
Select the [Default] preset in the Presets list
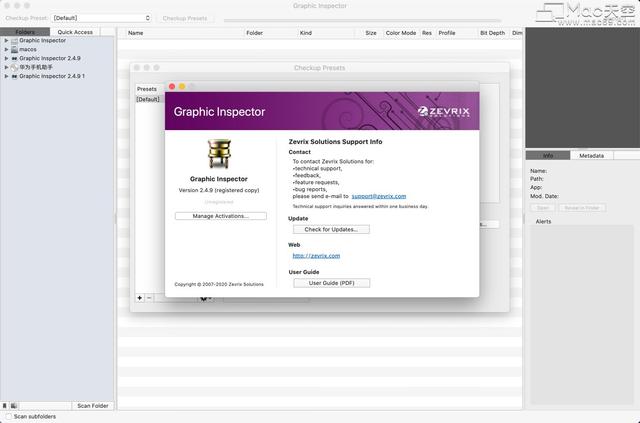click(x=148, y=100)
